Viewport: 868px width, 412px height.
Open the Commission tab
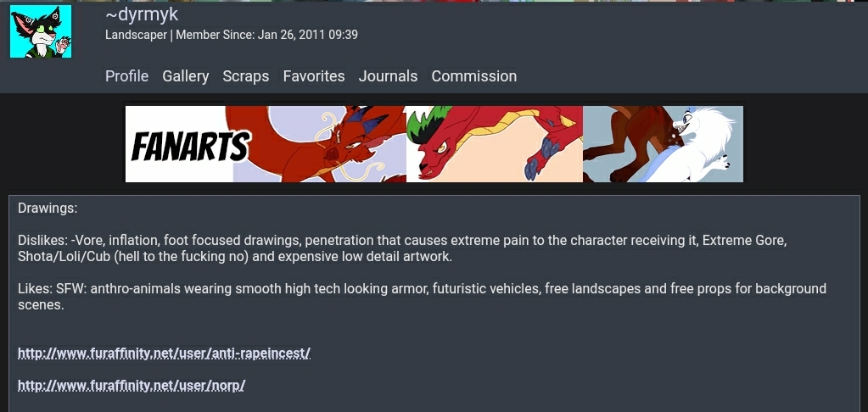click(473, 75)
